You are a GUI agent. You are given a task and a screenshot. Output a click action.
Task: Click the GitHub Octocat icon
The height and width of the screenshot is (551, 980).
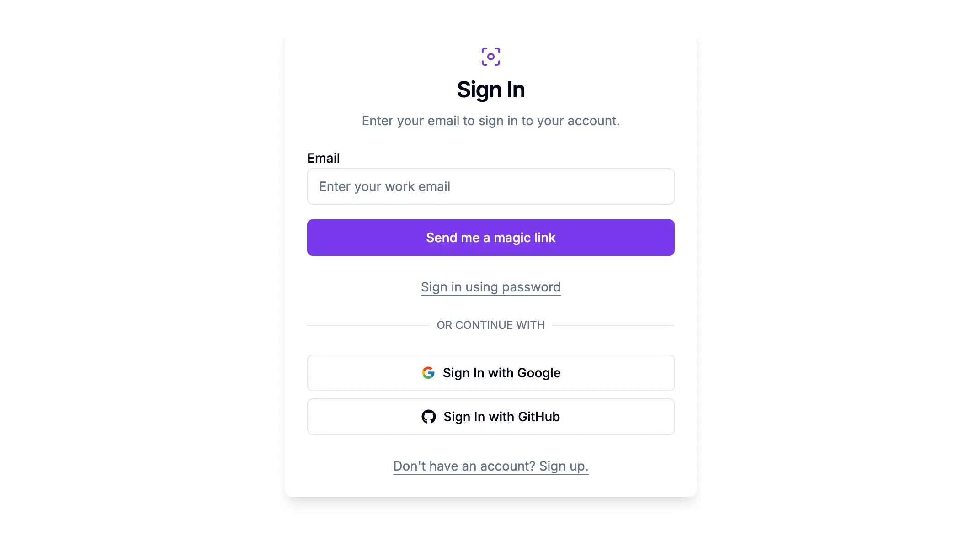tap(429, 416)
